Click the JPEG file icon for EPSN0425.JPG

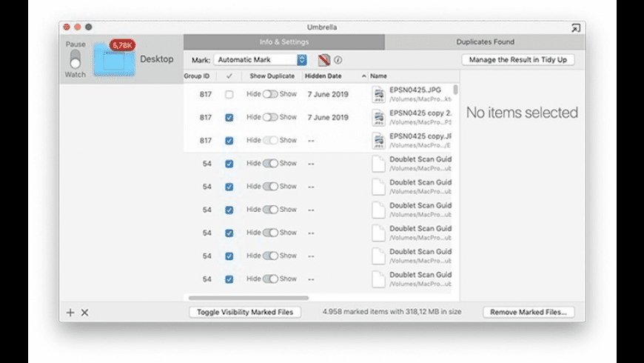click(x=378, y=95)
